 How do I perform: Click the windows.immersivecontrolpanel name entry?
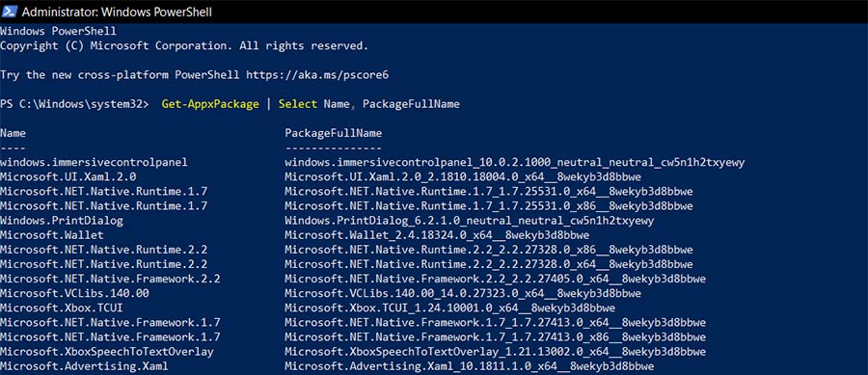(95, 163)
